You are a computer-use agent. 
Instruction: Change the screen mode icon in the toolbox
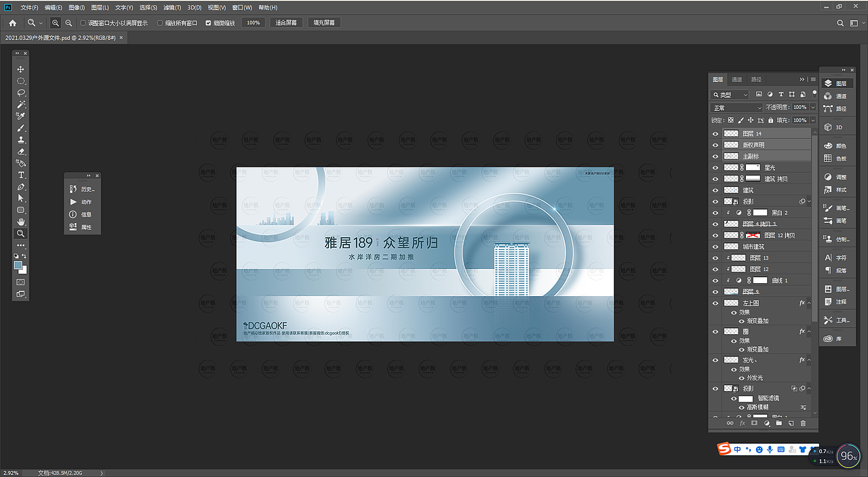click(x=21, y=294)
